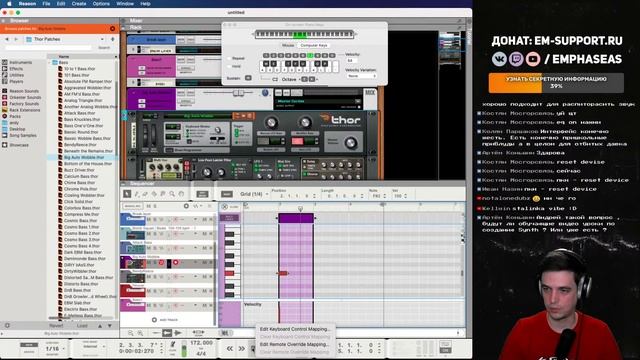Select the magnify tool in sequencer toolbar
Viewport: 640px width, 360px height.
tap(172, 194)
